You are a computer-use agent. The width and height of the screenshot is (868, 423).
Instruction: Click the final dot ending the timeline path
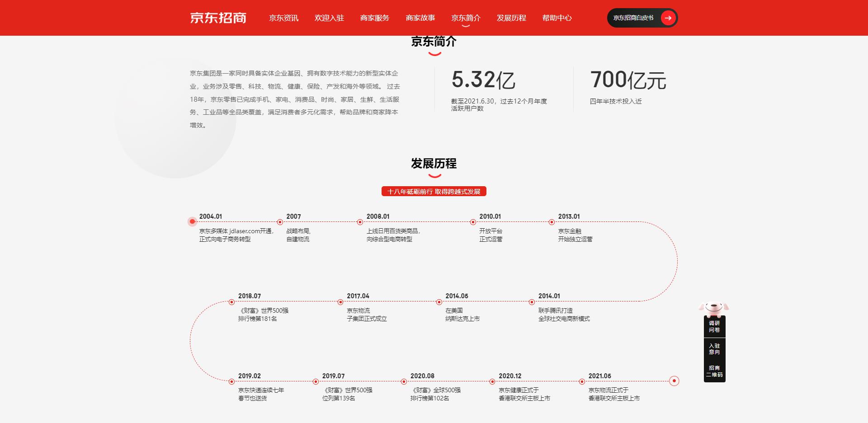674,380
